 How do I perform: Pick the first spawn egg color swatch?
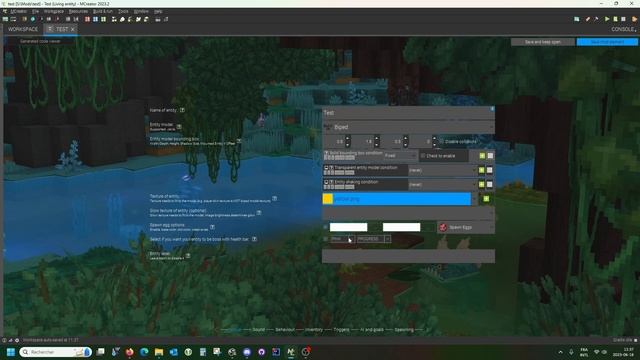[349, 227]
